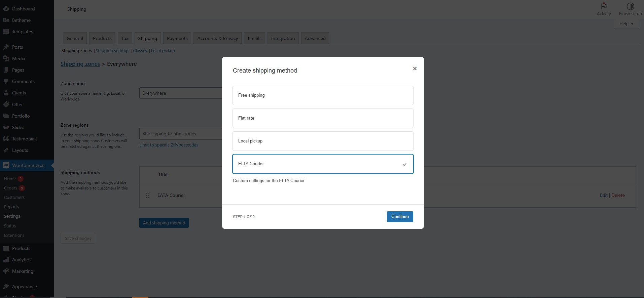Screen dimensions: 644x298
Task: Select the ELTA Courier option
Action: pyautogui.click(x=322, y=164)
